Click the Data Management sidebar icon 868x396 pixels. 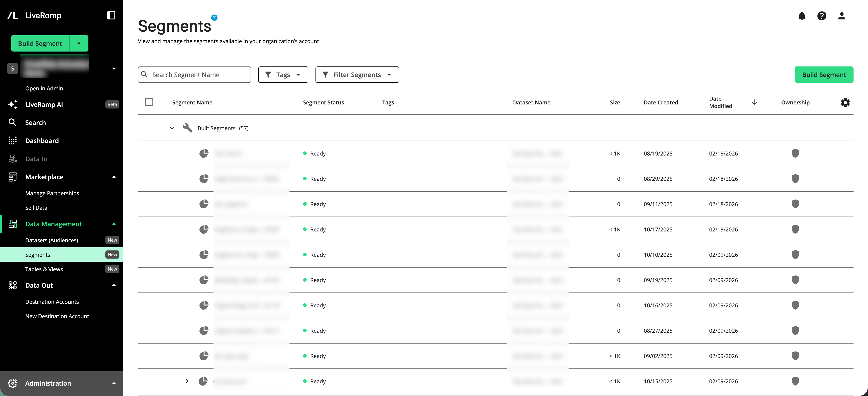(12, 224)
